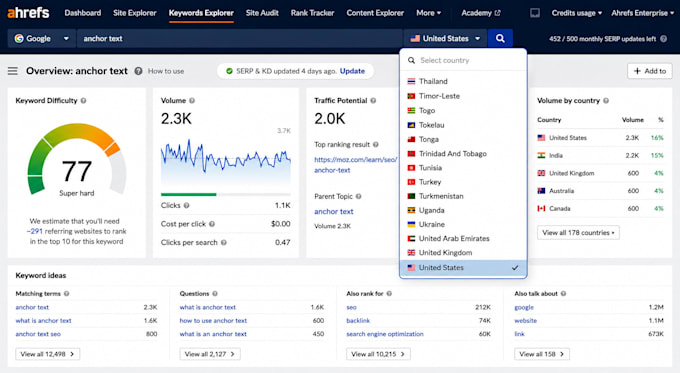Click the Top ranking result info icon
680x373 pixels.
click(376, 144)
